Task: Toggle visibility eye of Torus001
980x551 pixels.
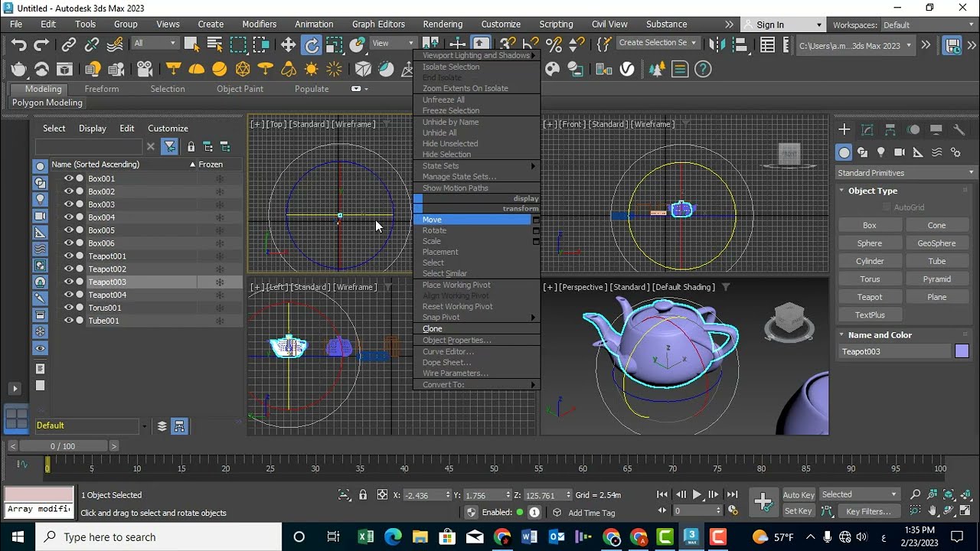Action: 68,308
